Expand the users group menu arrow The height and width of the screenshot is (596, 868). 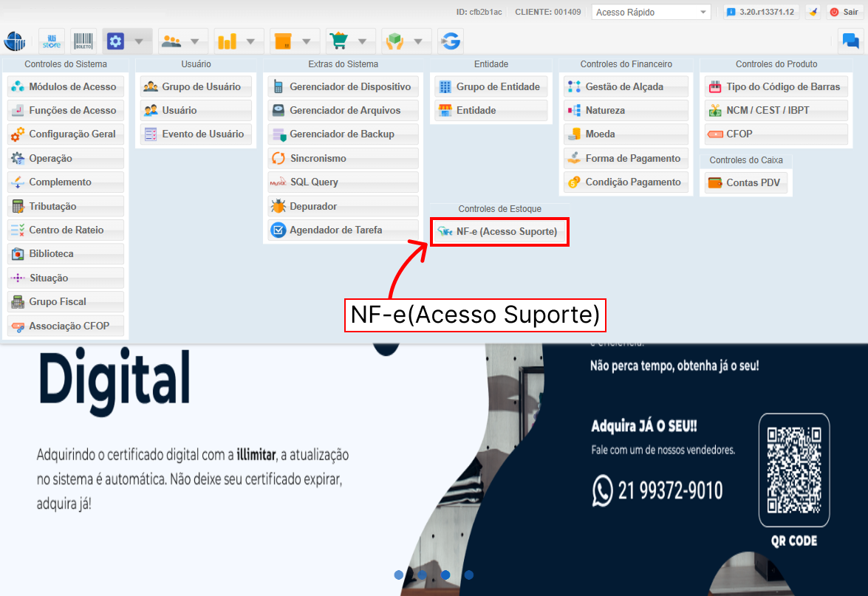194,41
